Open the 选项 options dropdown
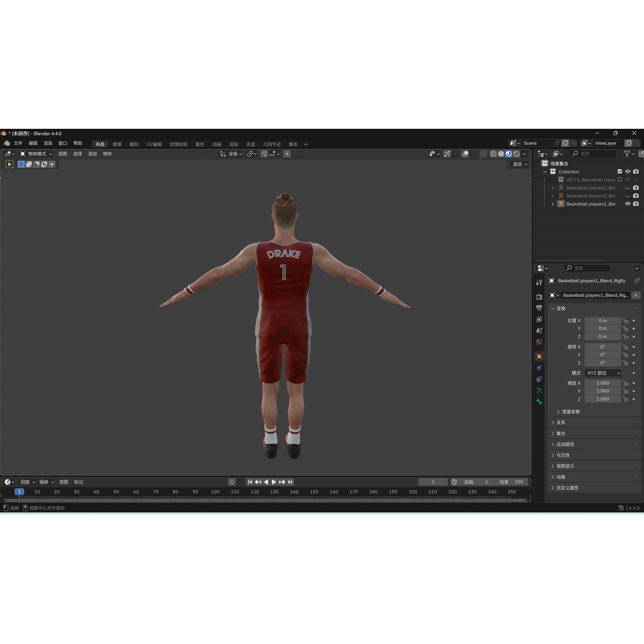Screen dimensions: 644x644 coord(519,165)
